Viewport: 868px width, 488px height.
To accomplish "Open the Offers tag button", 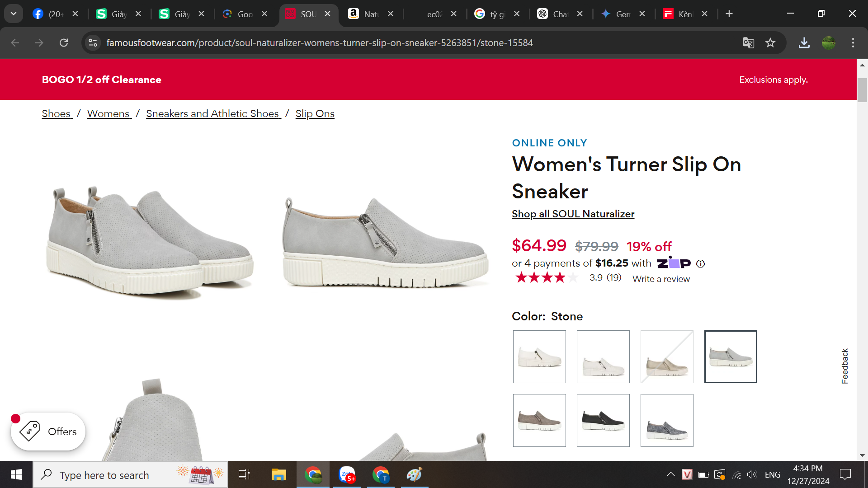I will [x=48, y=432].
